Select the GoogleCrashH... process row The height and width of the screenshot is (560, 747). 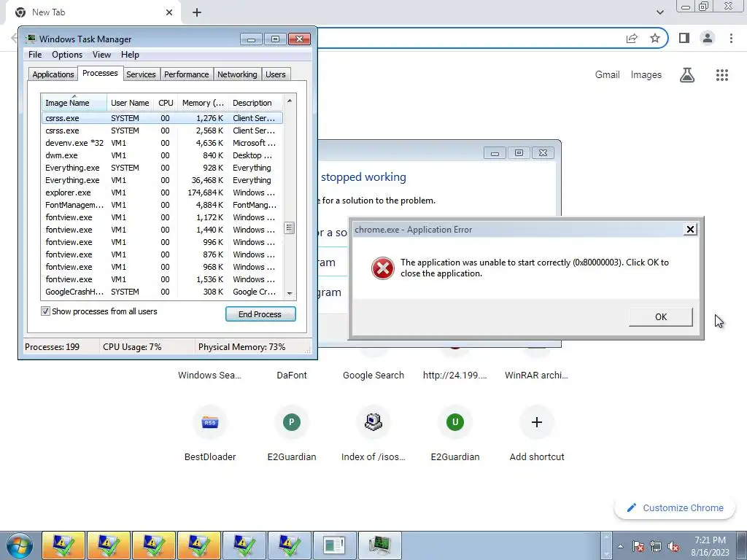point(162,292)
